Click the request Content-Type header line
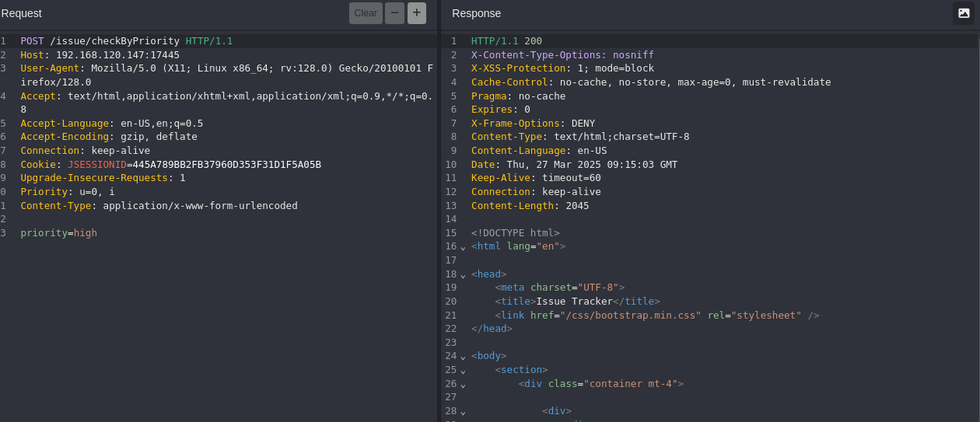The width and height of the screenshot is (980, 422). 159,206
